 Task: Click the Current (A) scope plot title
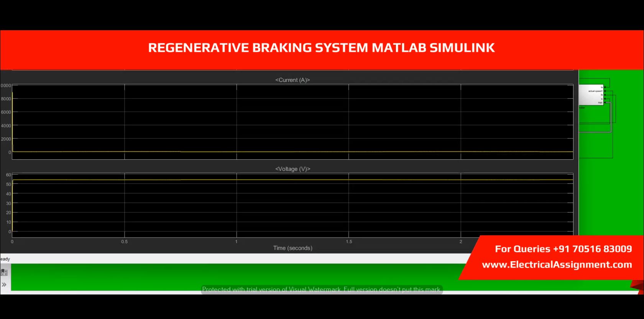tap(292, 80)
